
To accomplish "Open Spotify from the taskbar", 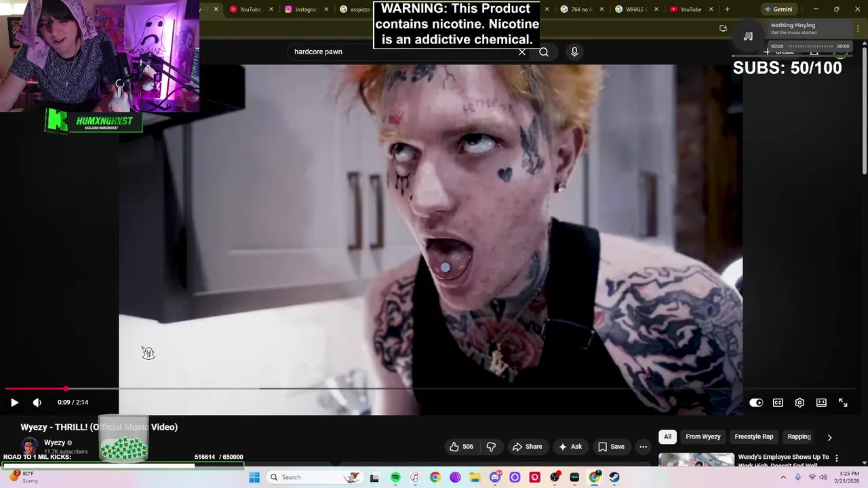I will click(395, 477).
